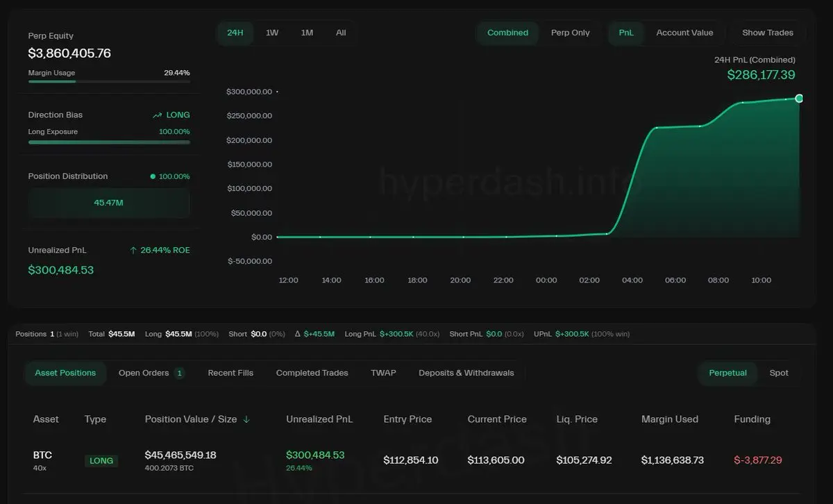Click the Entry Price column header
Screen dimensions: 833x504
point(407,419)
